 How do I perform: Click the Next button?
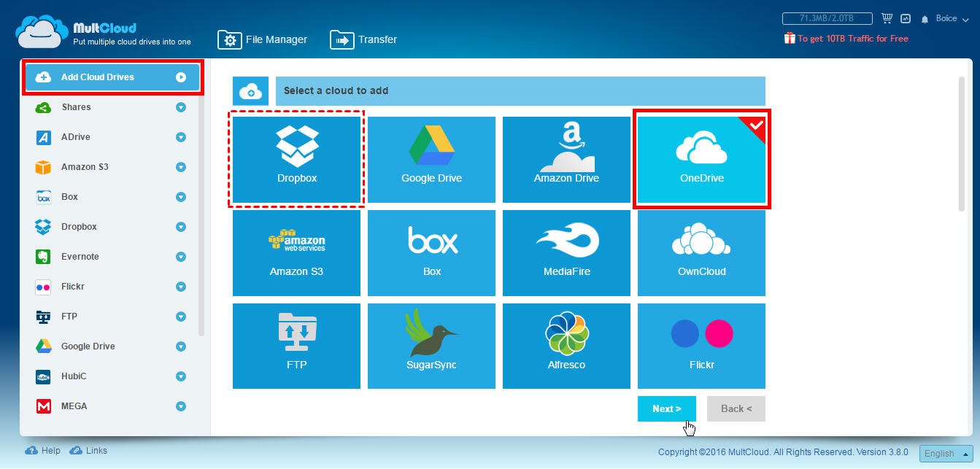tap(666, 408)
